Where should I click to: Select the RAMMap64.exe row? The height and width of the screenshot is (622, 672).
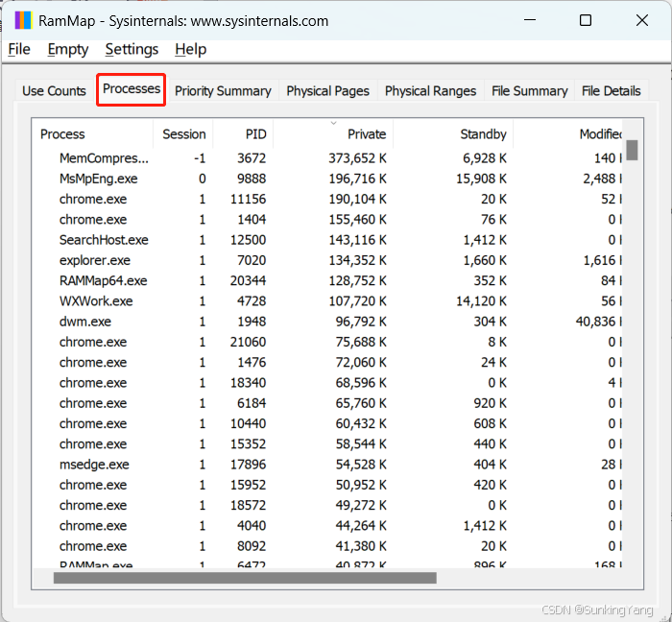coord(327,280)
